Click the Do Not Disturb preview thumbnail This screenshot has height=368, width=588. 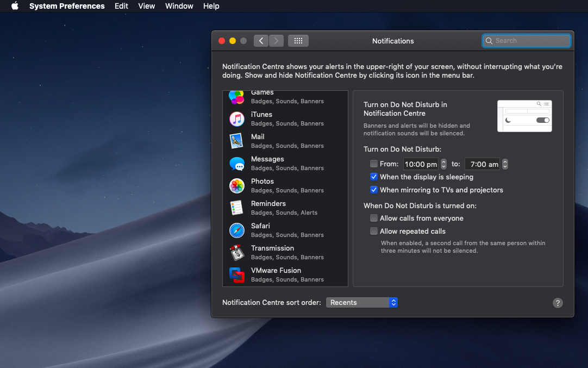pyautogui.click(x=524, y=116)
